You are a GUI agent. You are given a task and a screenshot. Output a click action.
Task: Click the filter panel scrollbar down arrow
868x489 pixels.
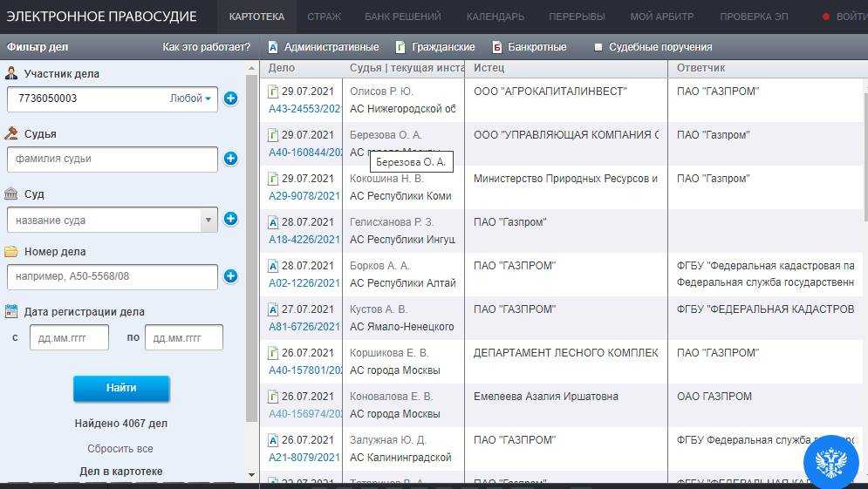coord(251,474)
